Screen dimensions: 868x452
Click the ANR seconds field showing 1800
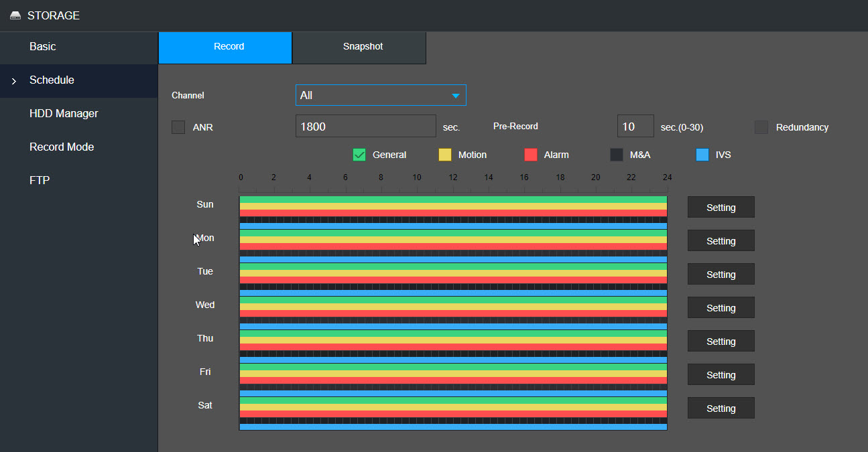click(366, 126)
